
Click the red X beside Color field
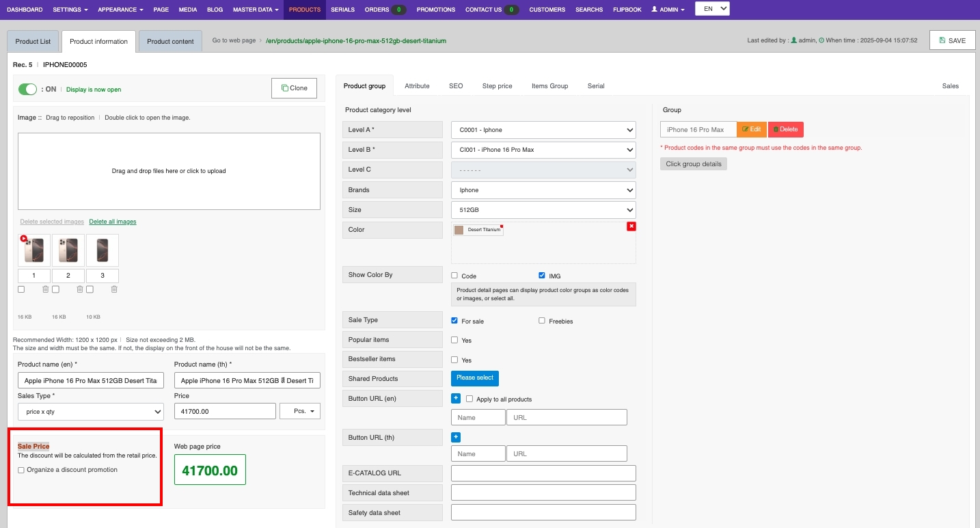pyautogui.click(x=631, y=226)
